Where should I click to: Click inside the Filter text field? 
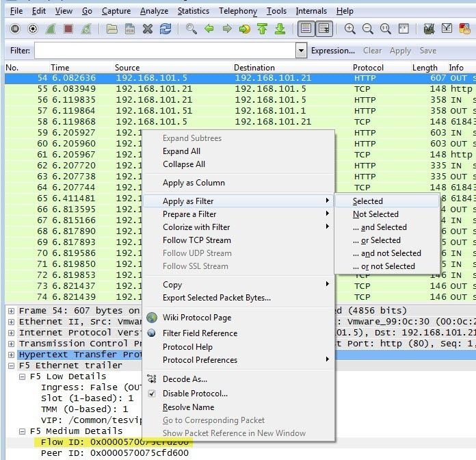[x=165, y=51]
